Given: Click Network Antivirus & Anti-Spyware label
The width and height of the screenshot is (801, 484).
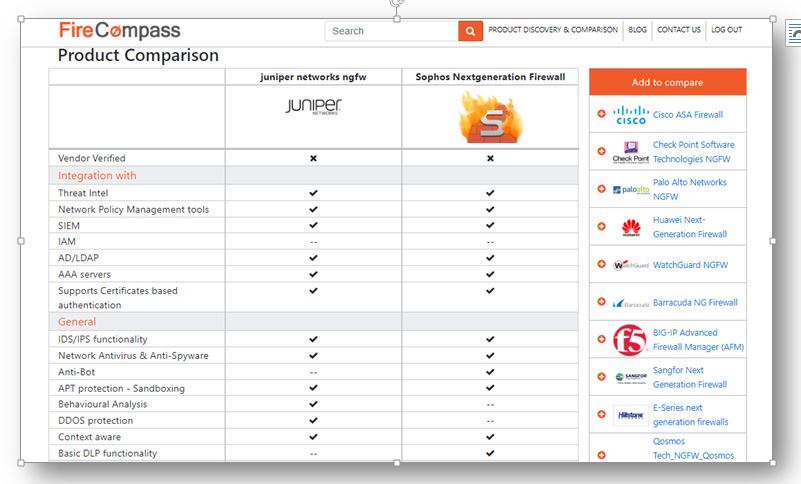Looking at the screenshot, I should point(133,356).
